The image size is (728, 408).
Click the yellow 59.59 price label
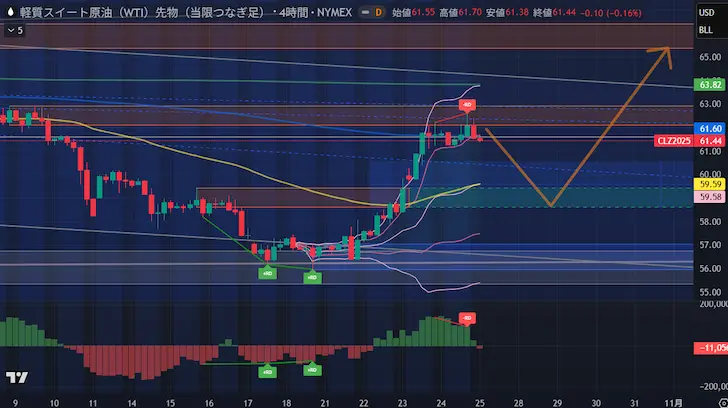711,184
